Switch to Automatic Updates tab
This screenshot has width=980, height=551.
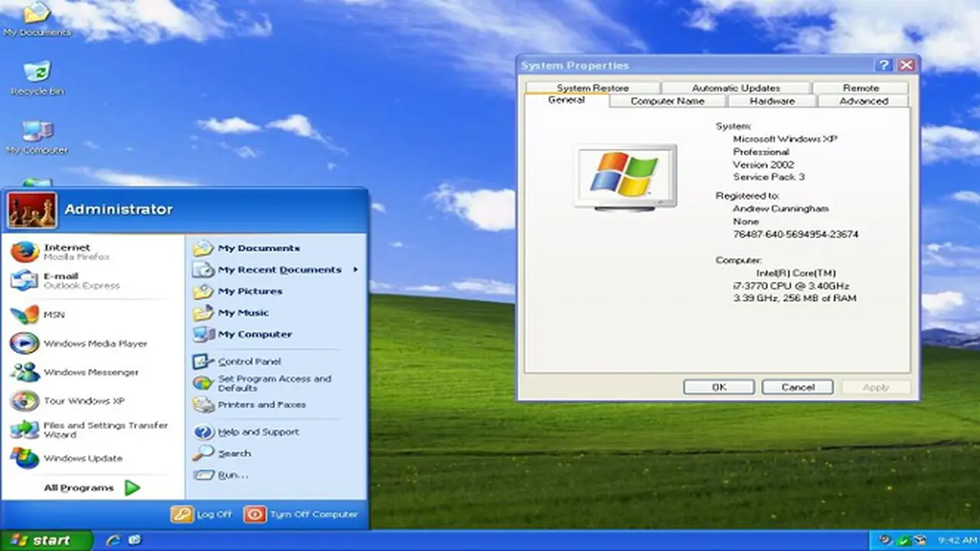(x=736, y=88)
